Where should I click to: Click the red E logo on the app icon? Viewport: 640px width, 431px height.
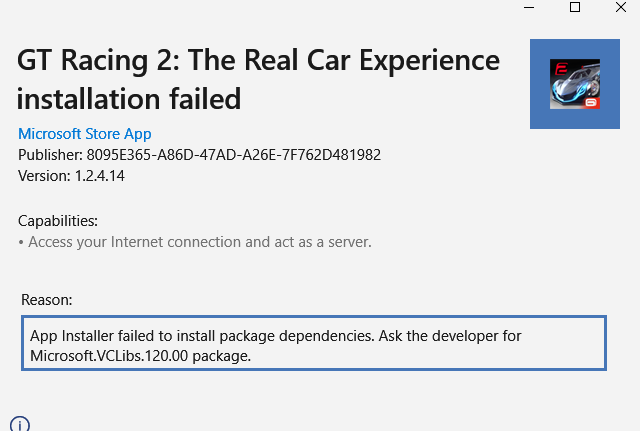tap(561, 69)
